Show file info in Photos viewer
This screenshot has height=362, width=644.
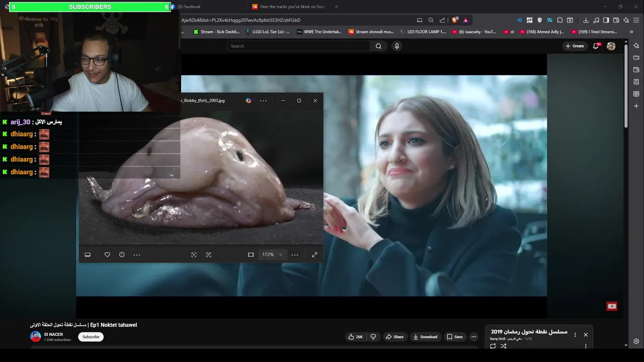(x=122, y=255)
